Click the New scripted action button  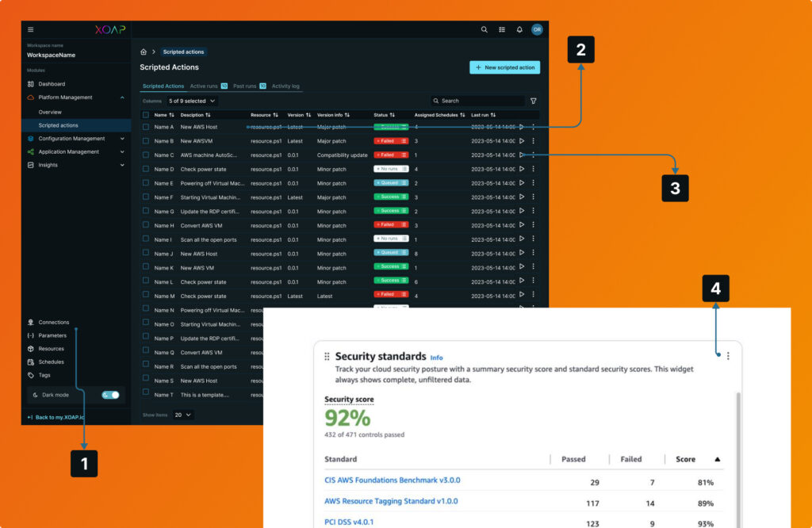tap(505, 67)
